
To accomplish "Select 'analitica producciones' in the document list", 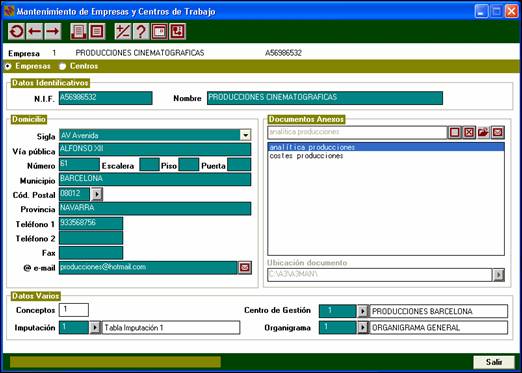I will (x=386, y=147).
